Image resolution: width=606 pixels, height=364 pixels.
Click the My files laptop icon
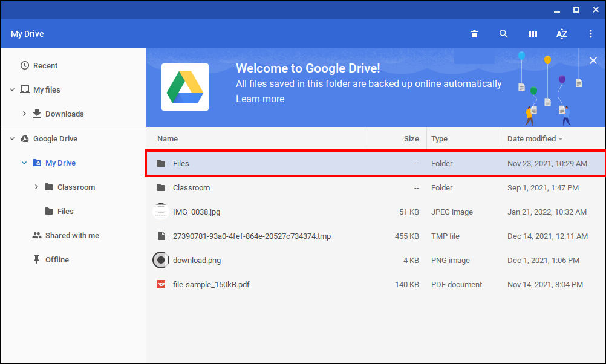[25, 89]
